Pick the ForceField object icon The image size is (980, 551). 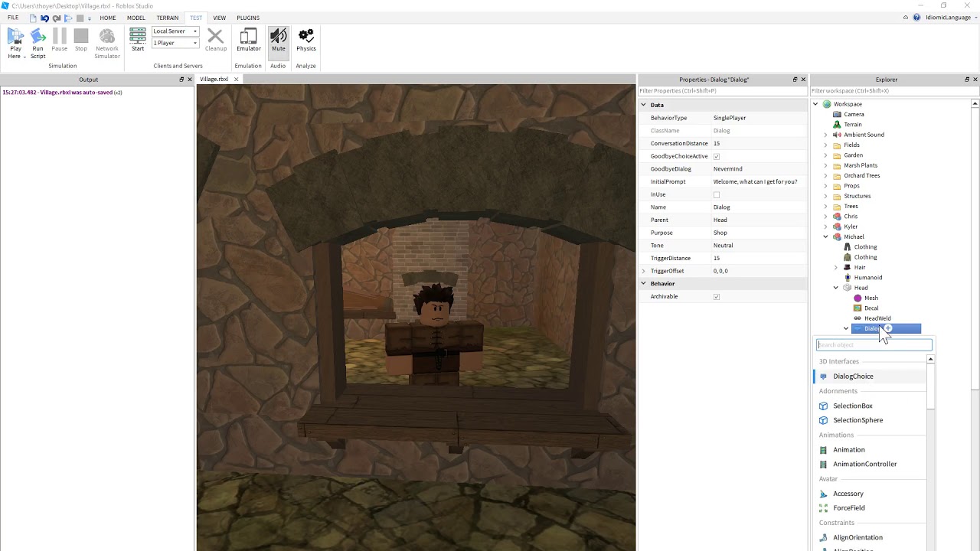click(824, 508)
